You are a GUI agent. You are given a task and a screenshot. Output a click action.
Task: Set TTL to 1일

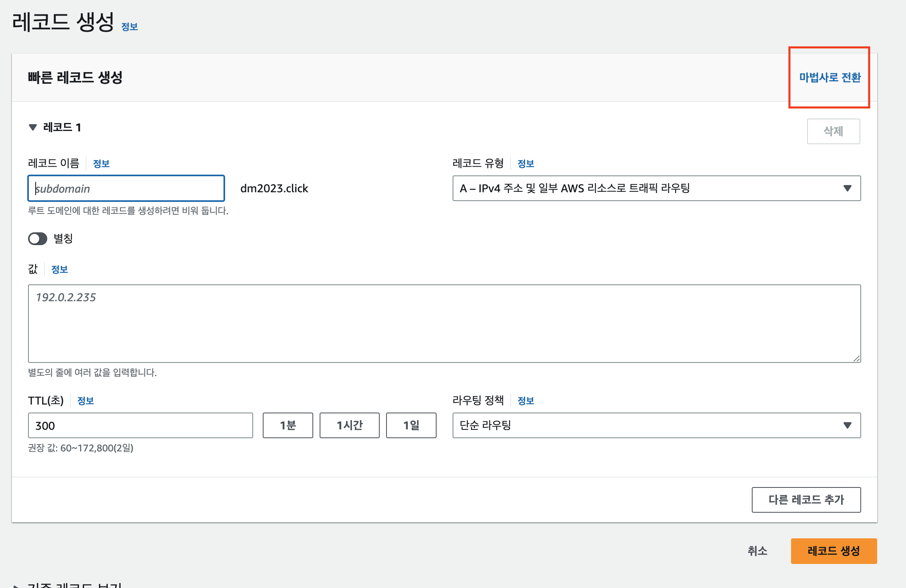click(x=411, y=425)
